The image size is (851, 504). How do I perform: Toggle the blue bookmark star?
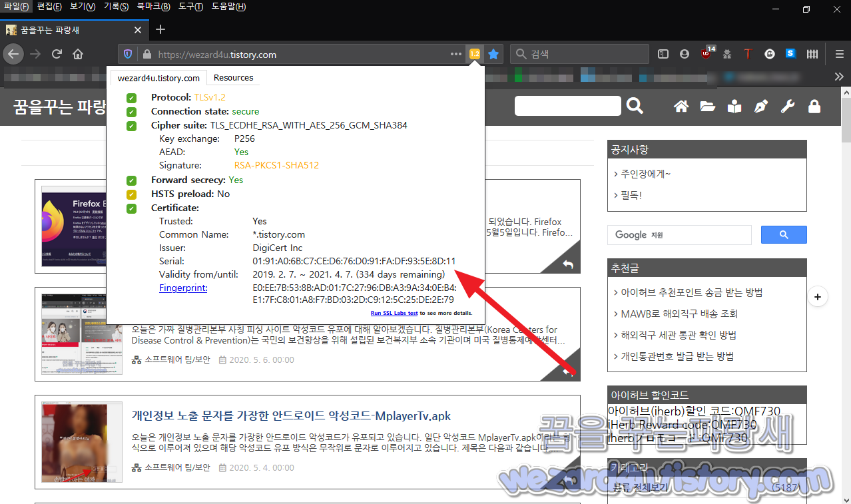point(493,54)
